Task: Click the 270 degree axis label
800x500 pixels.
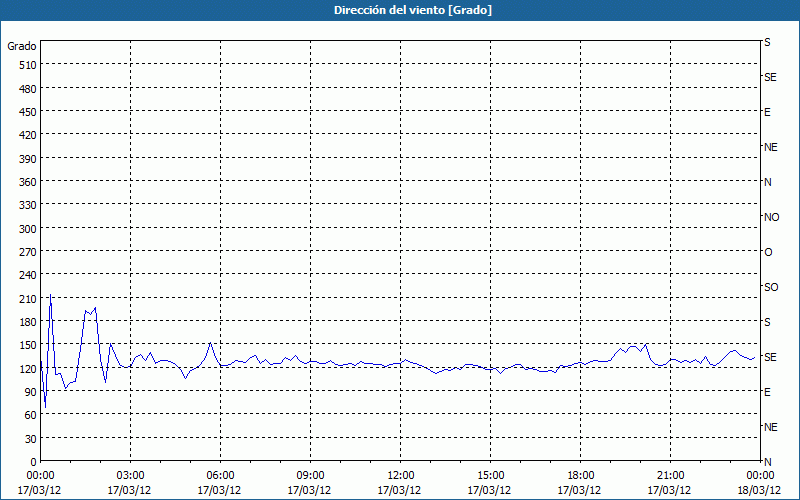Action: click(28, 252)
